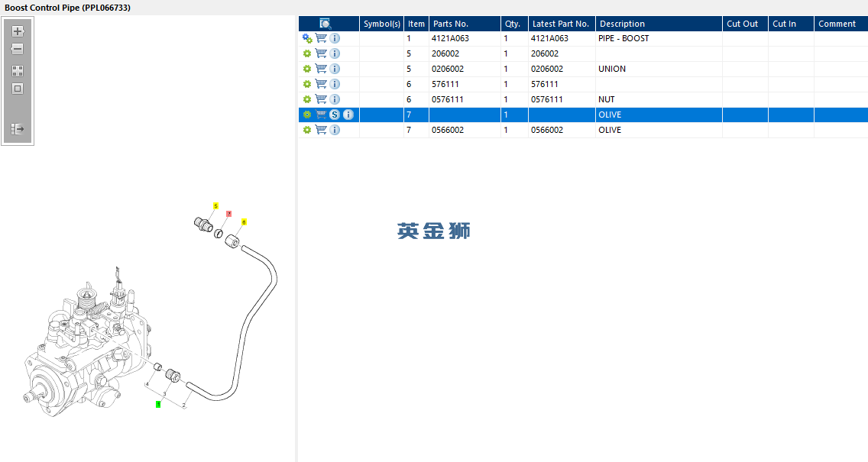Click Parts No. cell 4121A063
The image size is (868, 462).
pyautogui.click(x=465, y=38)
